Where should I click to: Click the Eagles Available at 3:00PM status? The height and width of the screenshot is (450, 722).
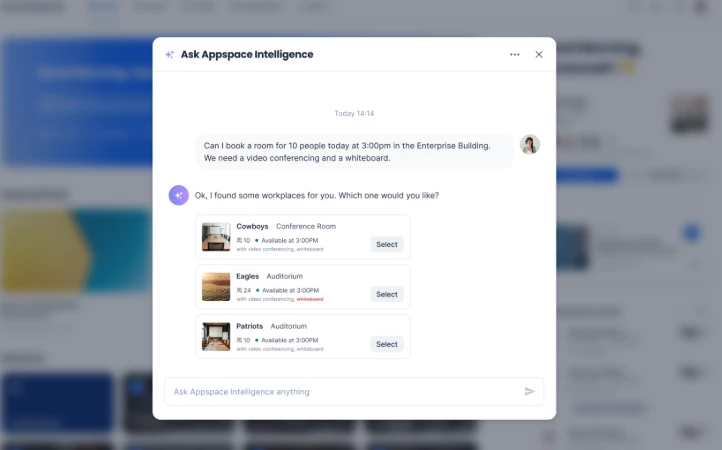pyautogui.click(x=287, y=290)
